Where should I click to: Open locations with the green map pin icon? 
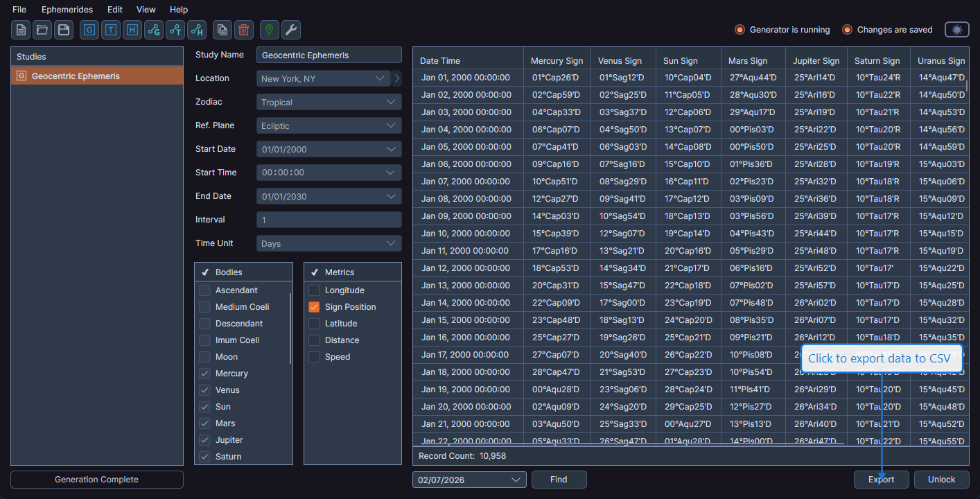pyautogui.click(x=268, y=30)
